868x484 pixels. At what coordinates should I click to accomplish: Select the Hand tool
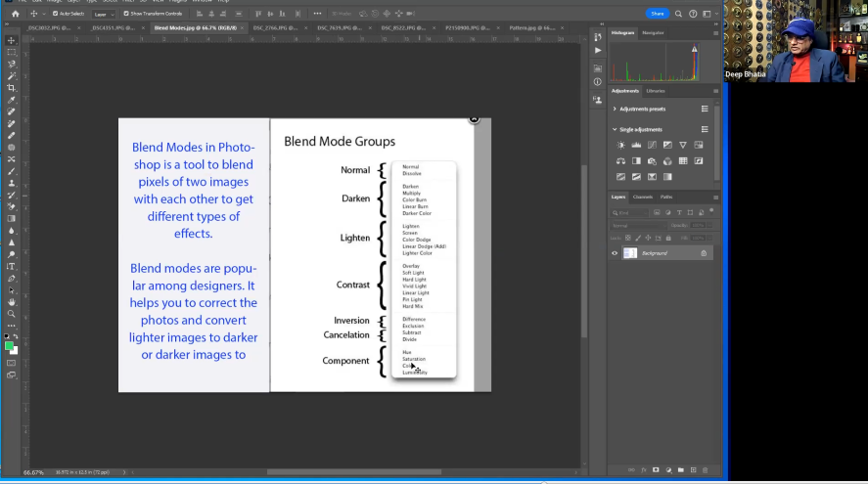(12, 302)
